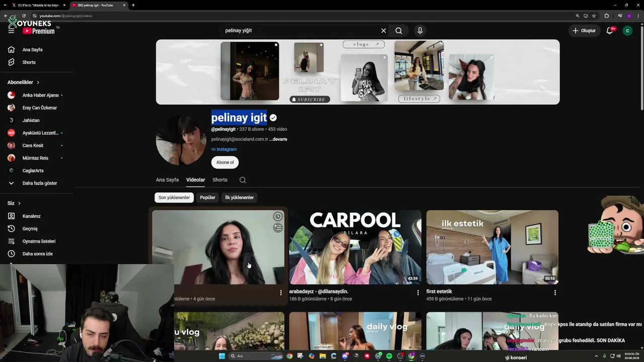Open Jahistan channel from subscriptions
This screenshot has height=362, width=644.
(x=35, y=120)
